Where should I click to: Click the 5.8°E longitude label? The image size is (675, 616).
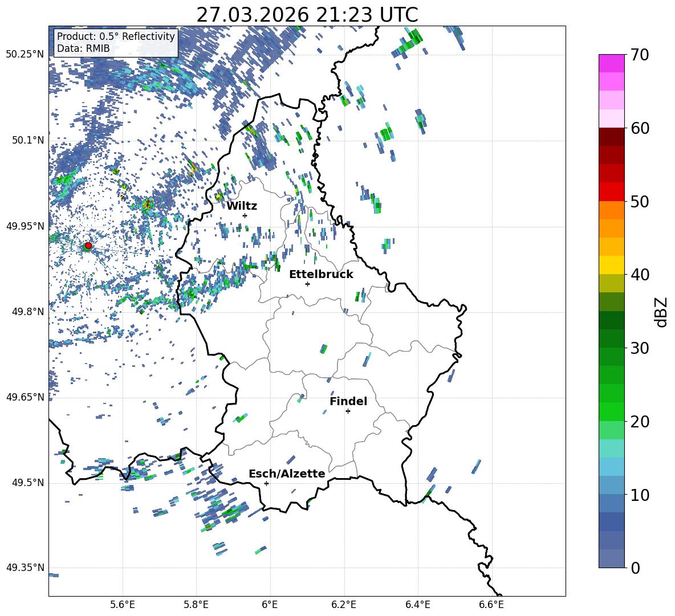click(x=196, y=605)
